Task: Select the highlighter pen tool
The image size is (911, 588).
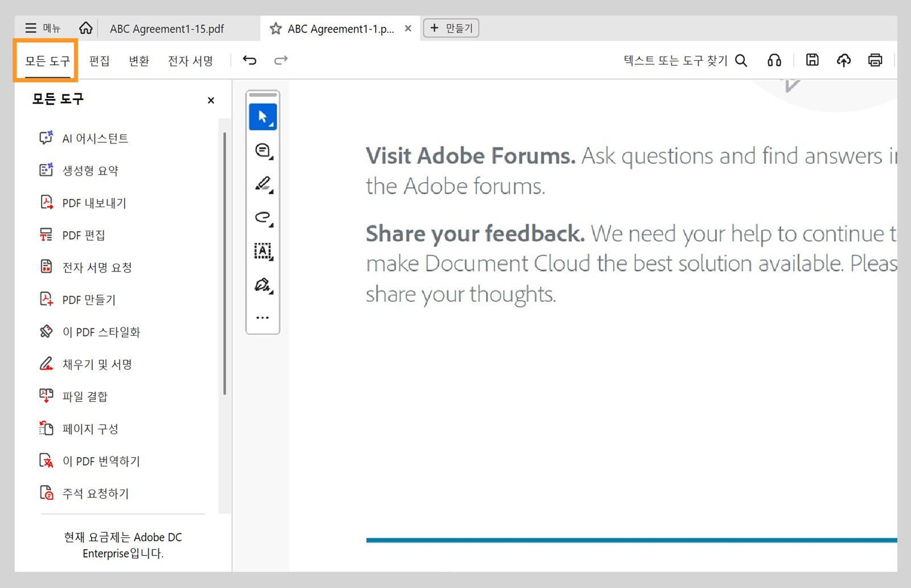Action: click(262, 184)
